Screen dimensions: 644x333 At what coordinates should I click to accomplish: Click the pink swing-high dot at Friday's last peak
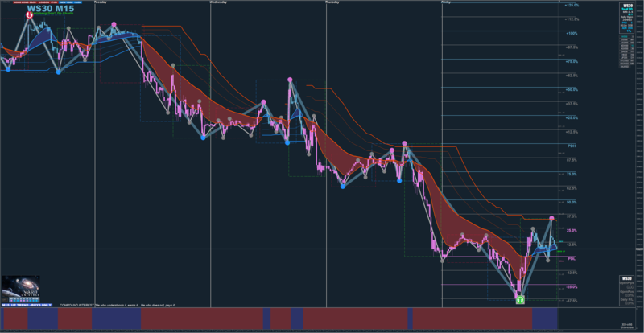[x=551, y=218]
